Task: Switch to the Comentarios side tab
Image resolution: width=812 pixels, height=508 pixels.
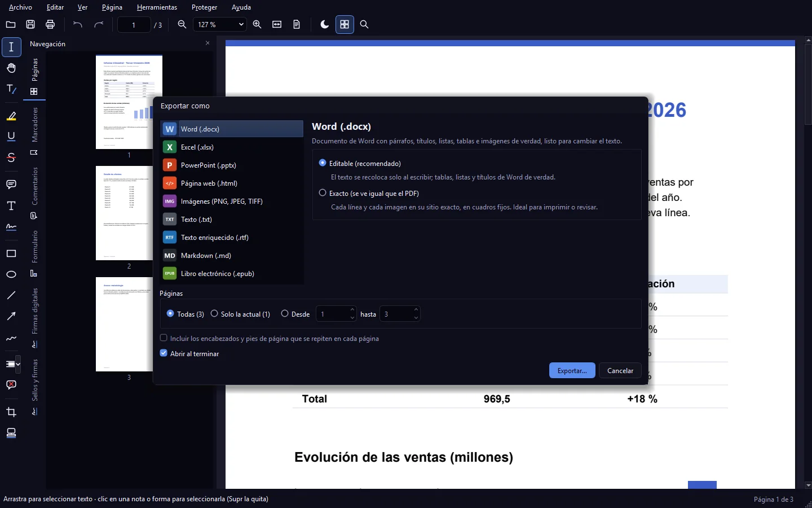Action: (x=34, y=192)
